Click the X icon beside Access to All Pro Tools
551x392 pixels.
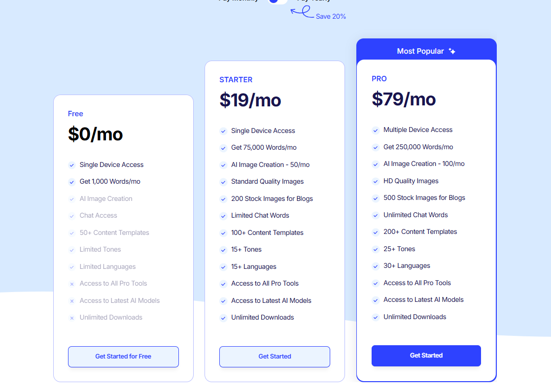coord(71,284)
